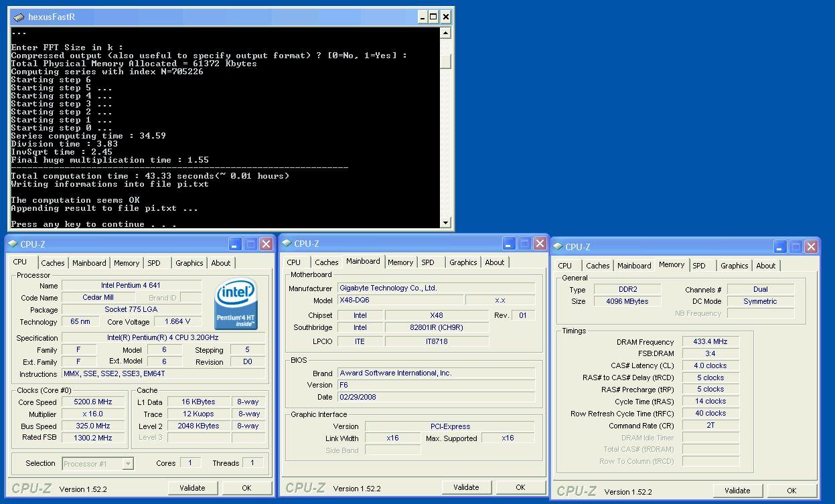Open the Processor #1 selection dropdown

tap(128, 463)
